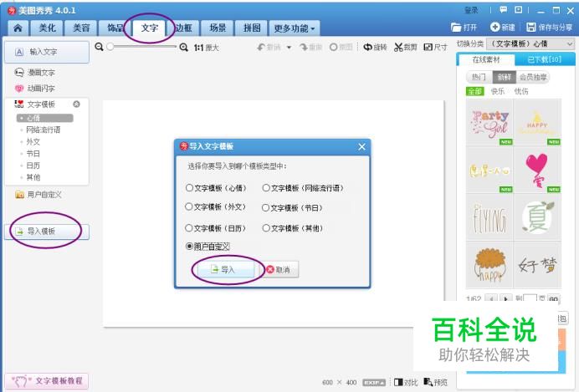
Task: Click the 原图 icon
Action: point(334,47)
